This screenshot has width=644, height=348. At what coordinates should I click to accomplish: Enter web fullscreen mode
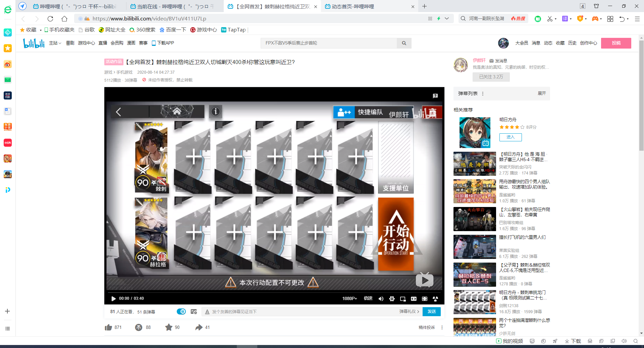[425, 299]
